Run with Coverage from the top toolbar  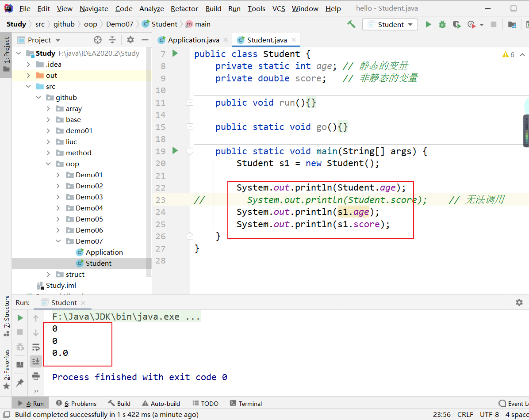[x=456, y=24]
